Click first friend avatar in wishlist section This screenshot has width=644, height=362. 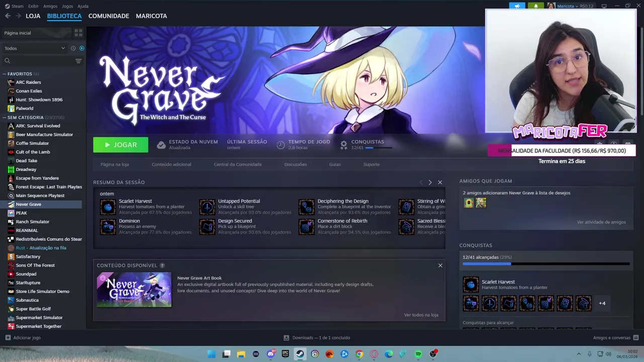tap(469, 203)
